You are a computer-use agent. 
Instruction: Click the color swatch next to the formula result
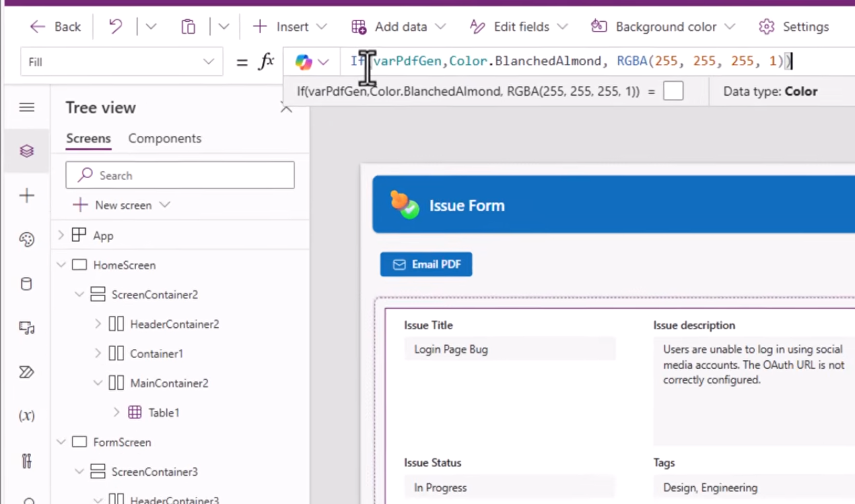tap(672, 91)
